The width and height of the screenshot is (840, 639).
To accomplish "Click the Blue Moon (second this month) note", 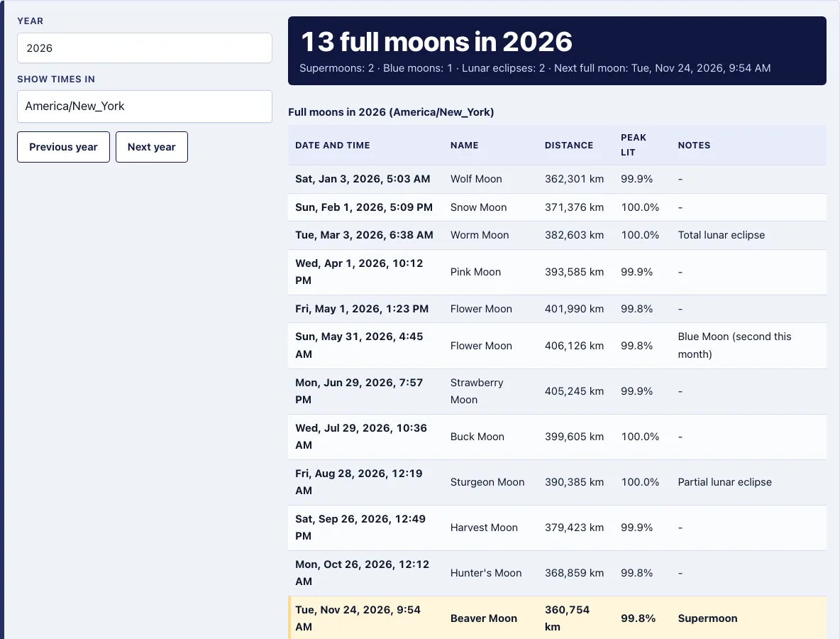I will [734, 345].
